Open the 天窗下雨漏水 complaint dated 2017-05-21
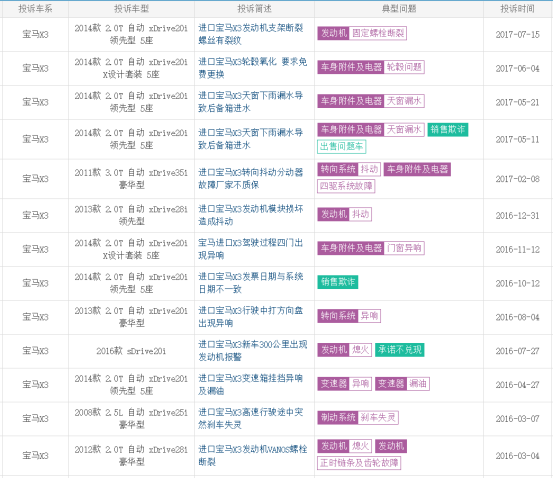This screenshot has height=479, width=554. [251, 102]
